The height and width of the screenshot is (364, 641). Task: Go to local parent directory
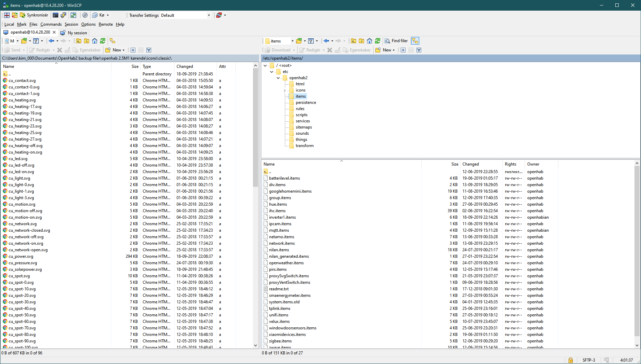click(79, 41)
